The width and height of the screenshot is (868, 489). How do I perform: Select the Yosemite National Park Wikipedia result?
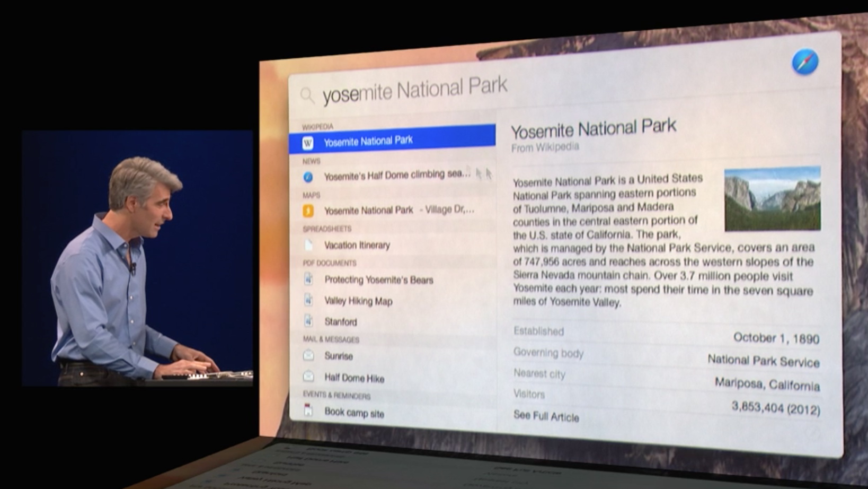point(392,140)
